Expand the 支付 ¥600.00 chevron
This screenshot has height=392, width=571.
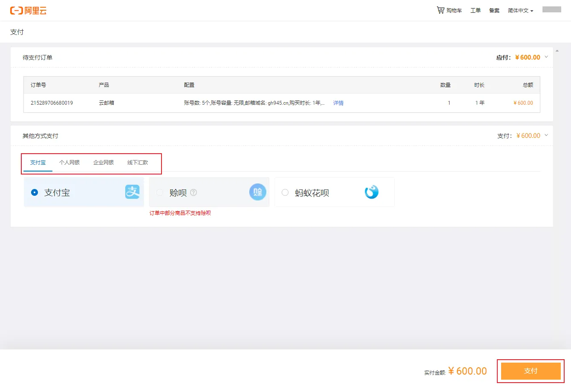pos(546,135)
